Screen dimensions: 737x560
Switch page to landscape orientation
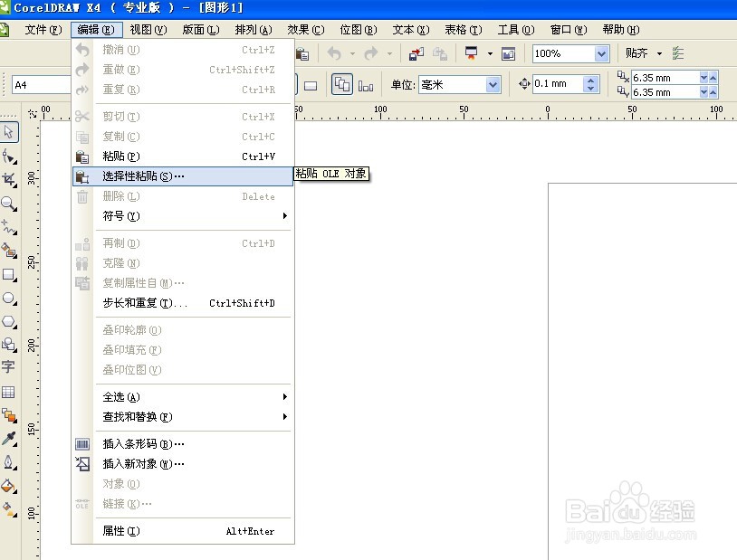click(311, 86)
